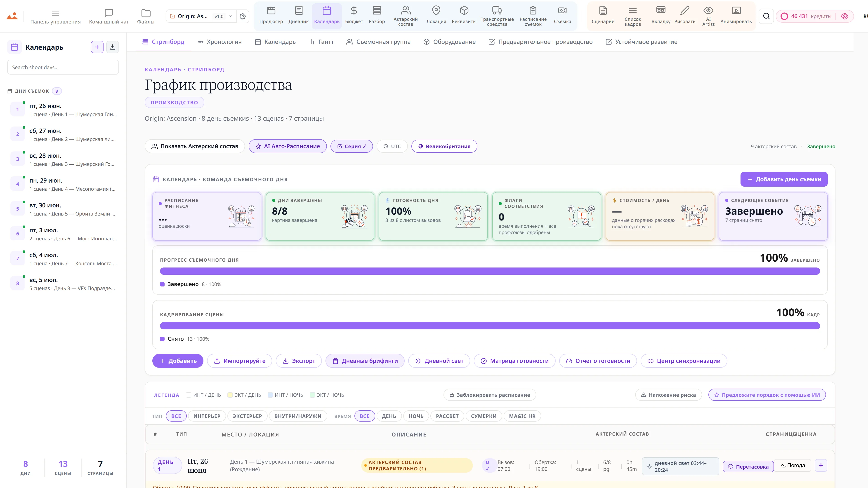The width and height of the screenshot is (868, 488).
Task: Click the search magnifier icon
Action: coord(766,16)
